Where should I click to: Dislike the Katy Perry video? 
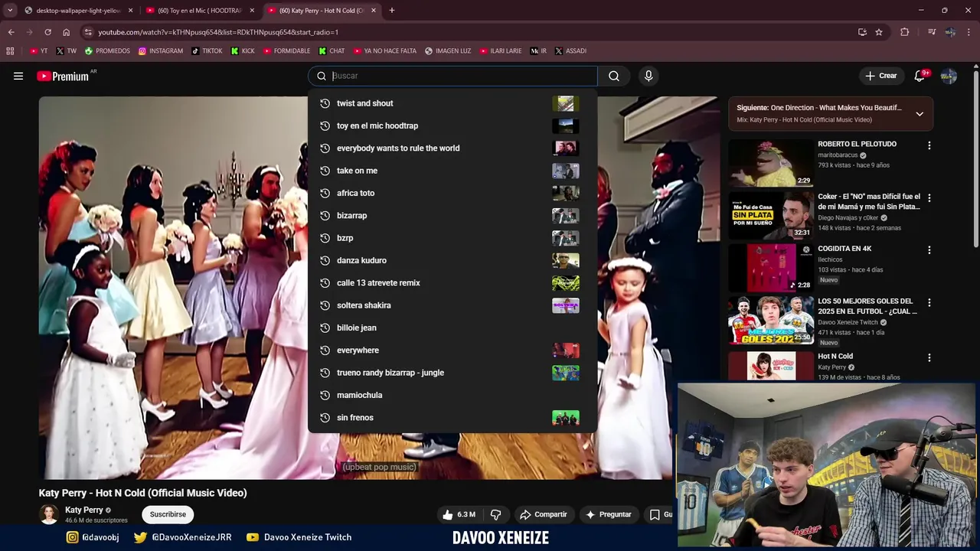(x=495, y=514)
